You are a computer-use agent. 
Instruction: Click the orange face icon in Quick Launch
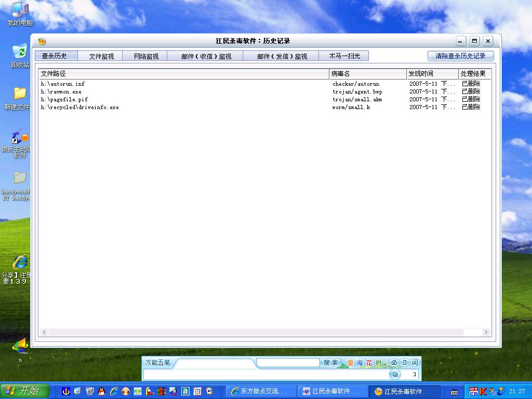(126, 391)
